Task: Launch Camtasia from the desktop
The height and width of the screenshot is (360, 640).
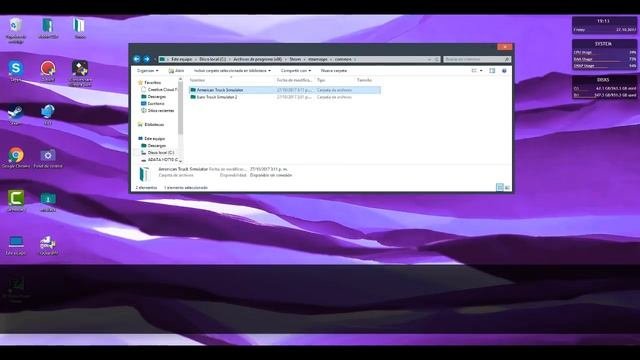Action: pyautogui.click(x=16, y=201)
